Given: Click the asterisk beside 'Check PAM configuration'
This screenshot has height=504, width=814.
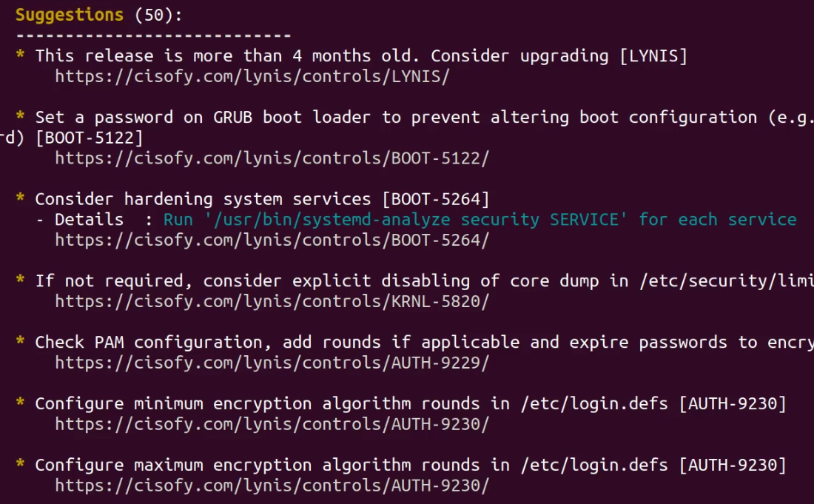Looking at the screenshot, I should (20, 341).
